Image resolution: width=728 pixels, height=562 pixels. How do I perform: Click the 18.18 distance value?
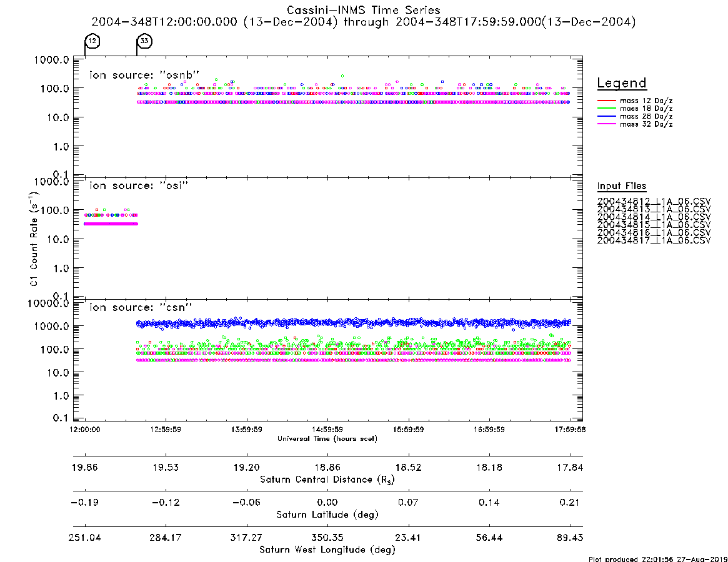(489, 467)
